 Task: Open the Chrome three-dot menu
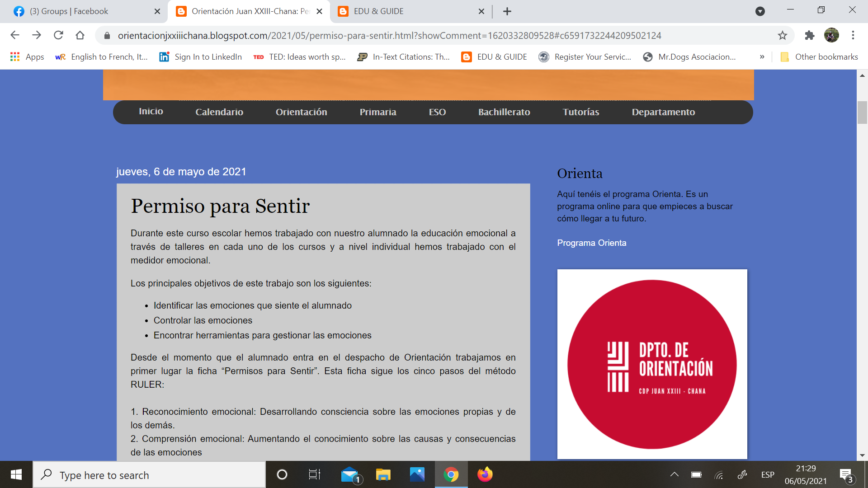[853, 35]
